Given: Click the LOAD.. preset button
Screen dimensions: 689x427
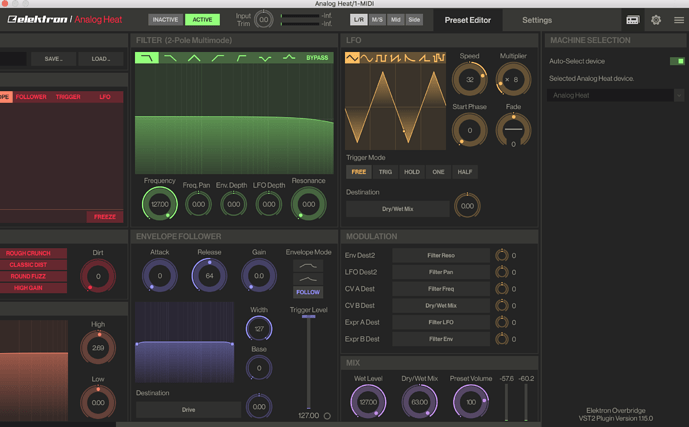Looking at the screenshot, I should [x=101, y=59].
